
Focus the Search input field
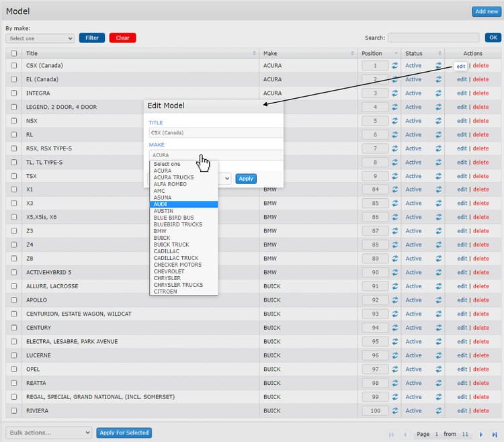(433, 38)
